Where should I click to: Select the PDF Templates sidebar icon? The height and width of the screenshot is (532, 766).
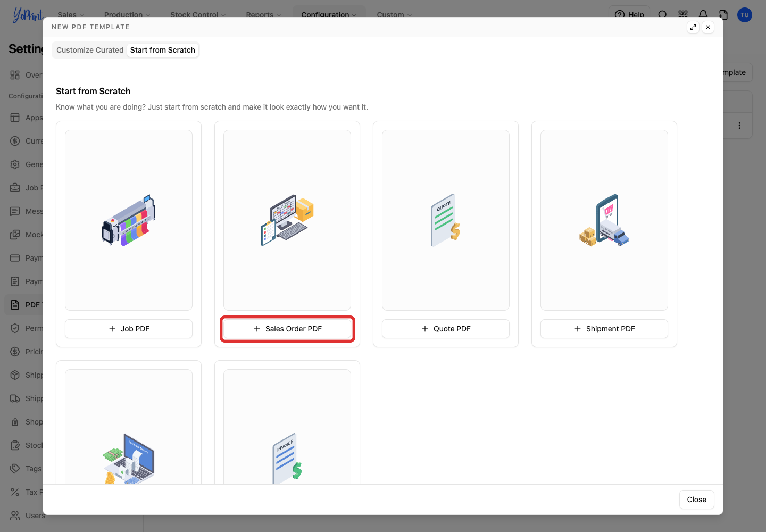point(15,305)
